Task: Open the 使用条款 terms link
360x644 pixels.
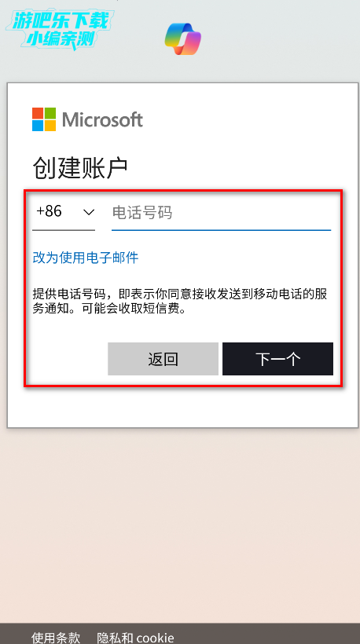Action: tap(56, 638)
